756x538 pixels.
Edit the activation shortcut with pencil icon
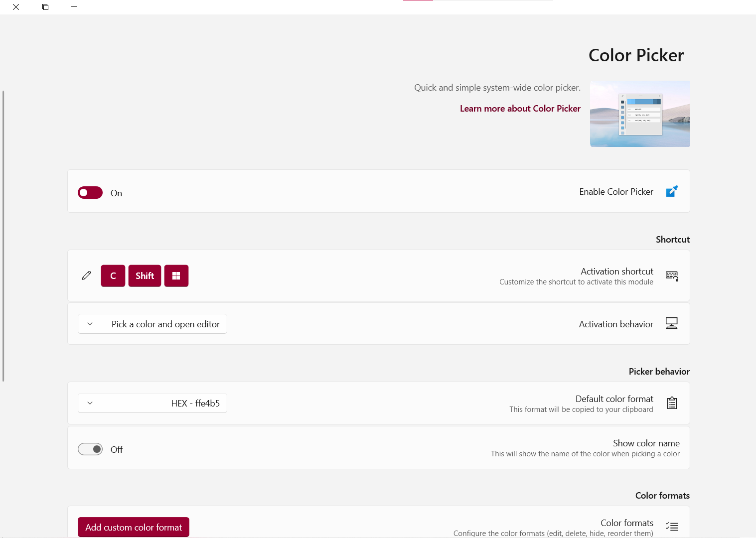click(86, 275)
